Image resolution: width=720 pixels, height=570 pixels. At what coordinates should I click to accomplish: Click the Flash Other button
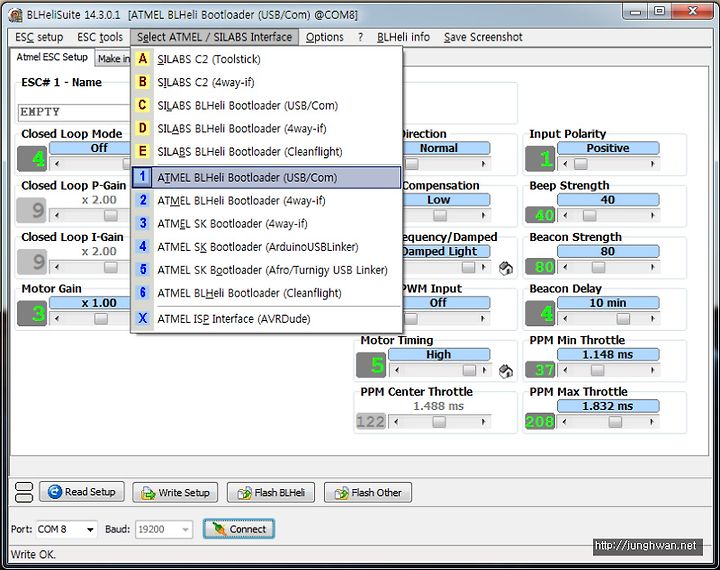[x=368, y=493]
